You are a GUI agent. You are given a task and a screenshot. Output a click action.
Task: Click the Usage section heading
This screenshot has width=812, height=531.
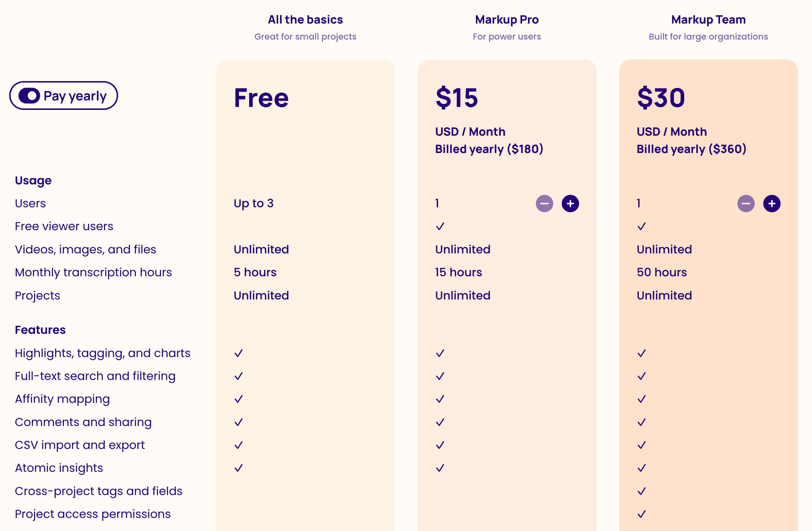33,180
